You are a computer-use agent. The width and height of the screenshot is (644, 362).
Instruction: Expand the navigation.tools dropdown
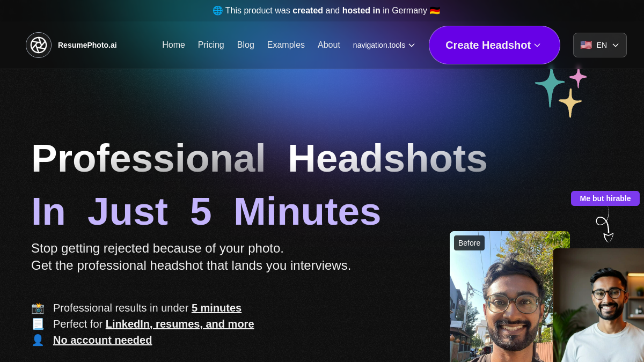click(384, 45)
